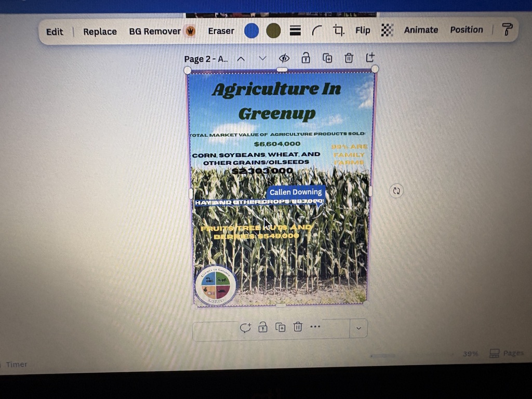532x399 pixels.
Task: Add a new page after Page 2
Action: pyautogui.click(x=370, y=57)
